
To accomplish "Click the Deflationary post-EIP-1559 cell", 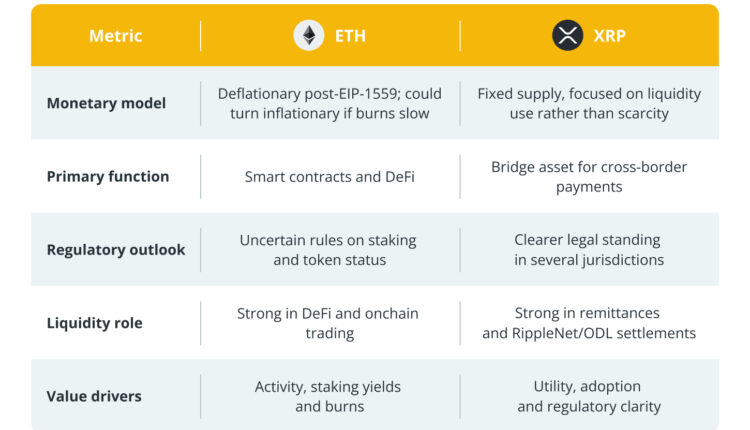I will (328, 103).
